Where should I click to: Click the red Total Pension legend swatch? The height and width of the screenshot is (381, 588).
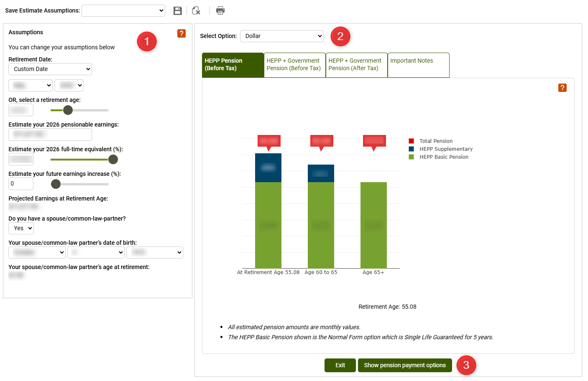[x=412, y=141]
